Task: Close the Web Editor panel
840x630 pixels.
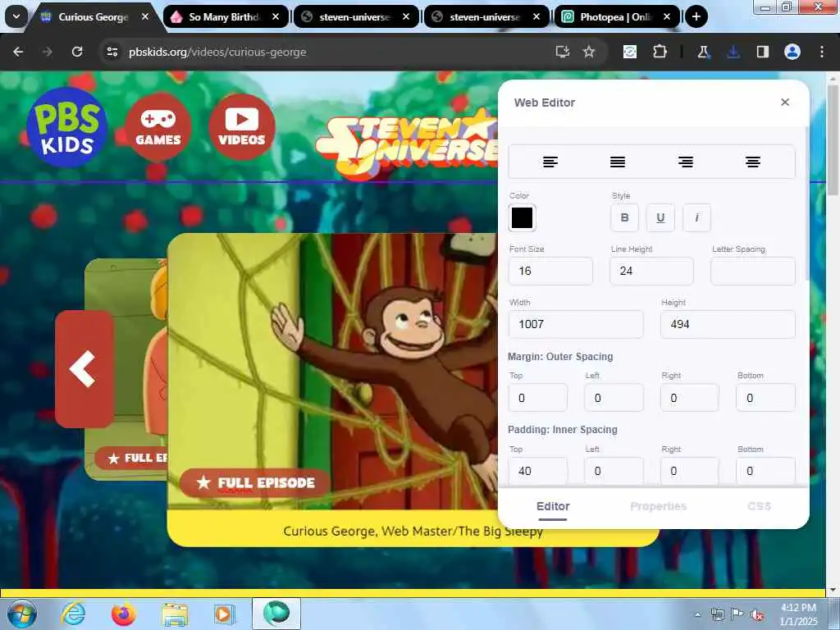Action: click(785, 103)
